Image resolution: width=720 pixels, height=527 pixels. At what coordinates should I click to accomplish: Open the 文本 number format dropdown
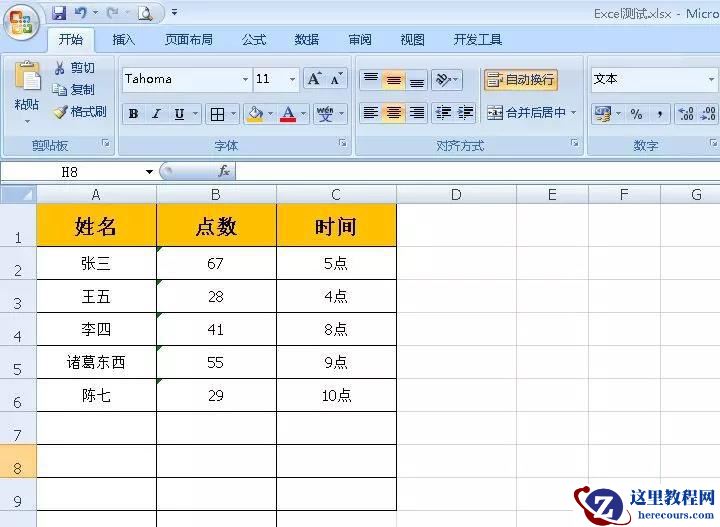tap(711, 79)
